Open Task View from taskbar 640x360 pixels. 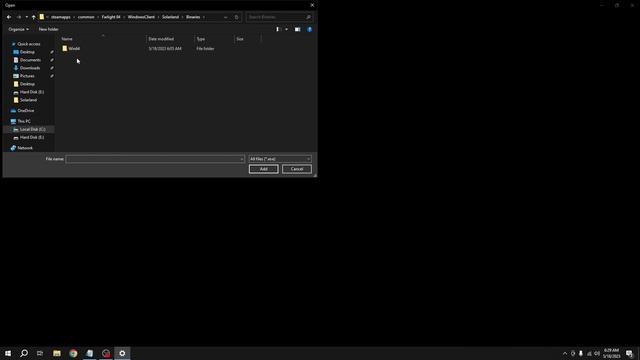point(40,353)
